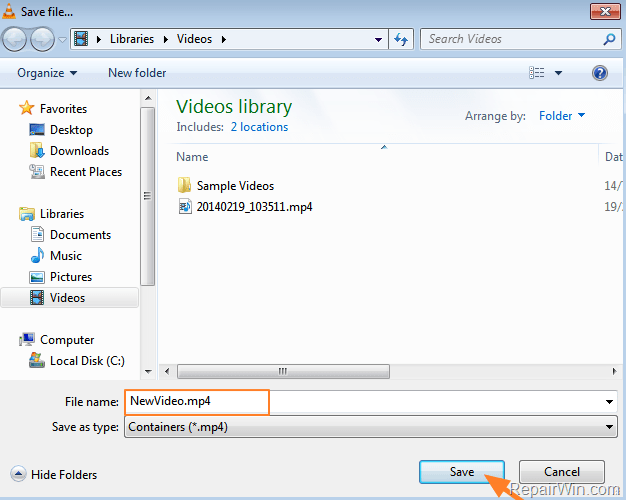
Task: Open the 2 locations link
Action: 259,127
